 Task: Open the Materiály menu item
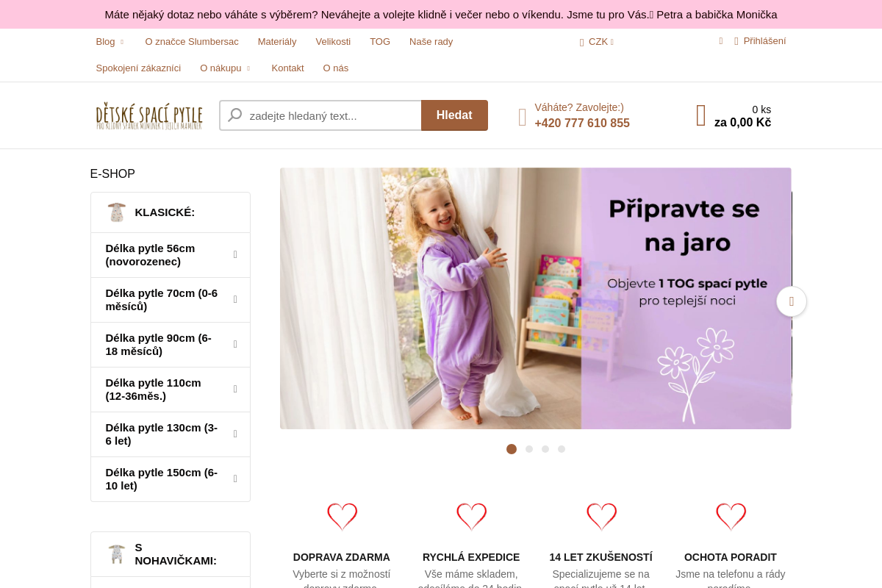point(277,42)
